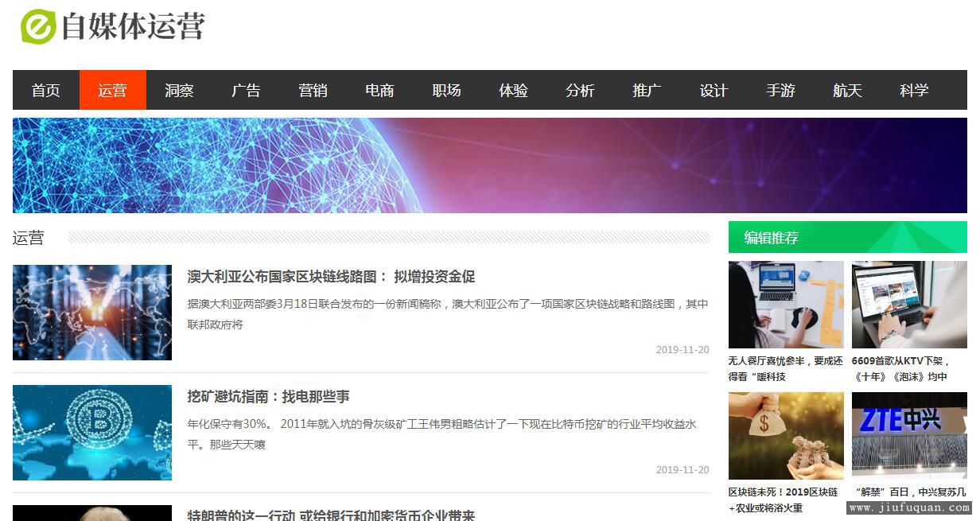This screenshot has height=521, width=980.
Task: Click the 自媒体运营 site title text
Action: [x=134, y=26]
